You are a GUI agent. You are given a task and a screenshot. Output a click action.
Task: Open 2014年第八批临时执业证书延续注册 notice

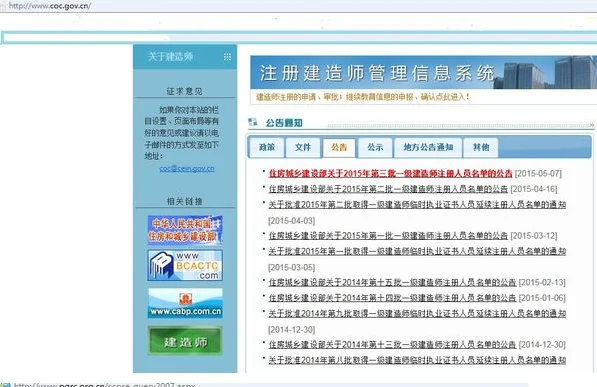click(417, 360)
